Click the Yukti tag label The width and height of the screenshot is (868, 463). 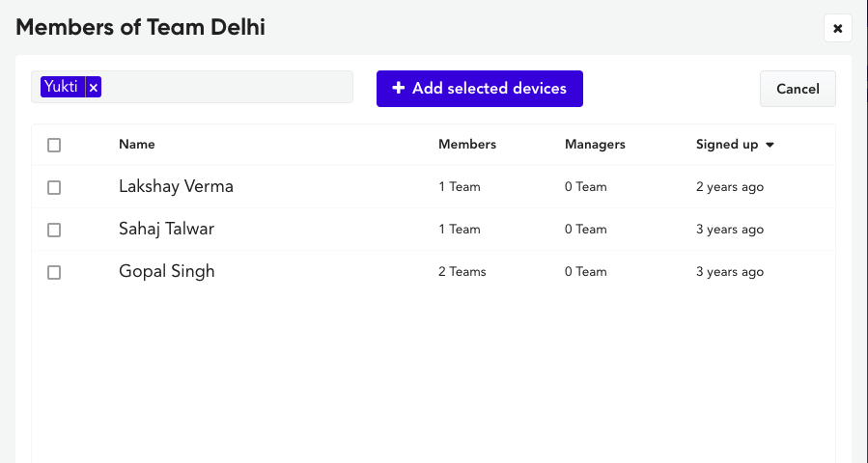tap(61, 87)
